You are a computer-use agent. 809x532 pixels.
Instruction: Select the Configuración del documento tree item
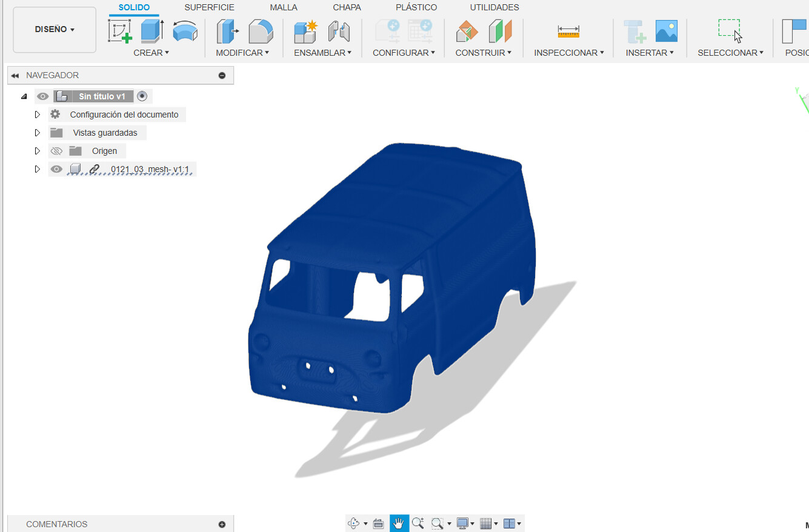pos(124,115)
